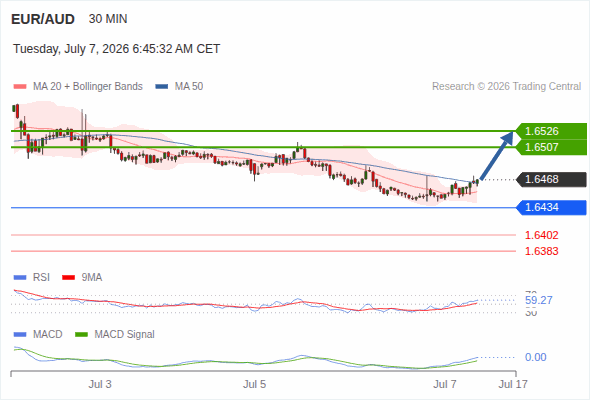
Task: Select the 1.6507 green price tag
Action: point(551,147)
